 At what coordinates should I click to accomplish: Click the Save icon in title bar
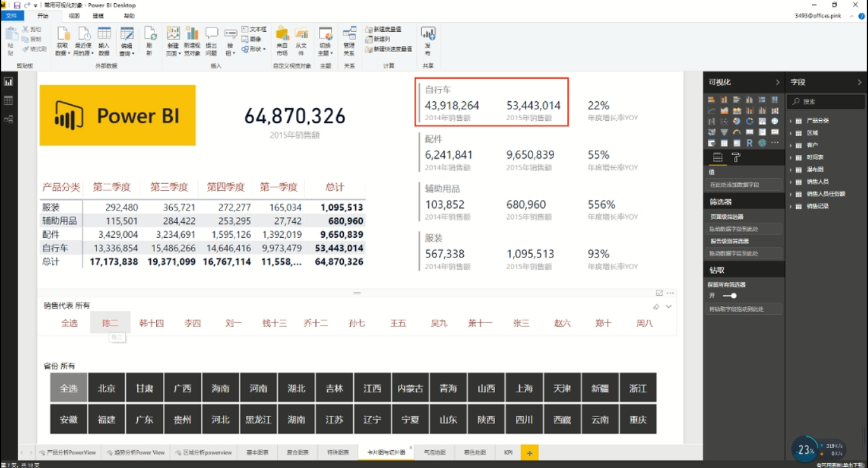(x=17, y=5)
